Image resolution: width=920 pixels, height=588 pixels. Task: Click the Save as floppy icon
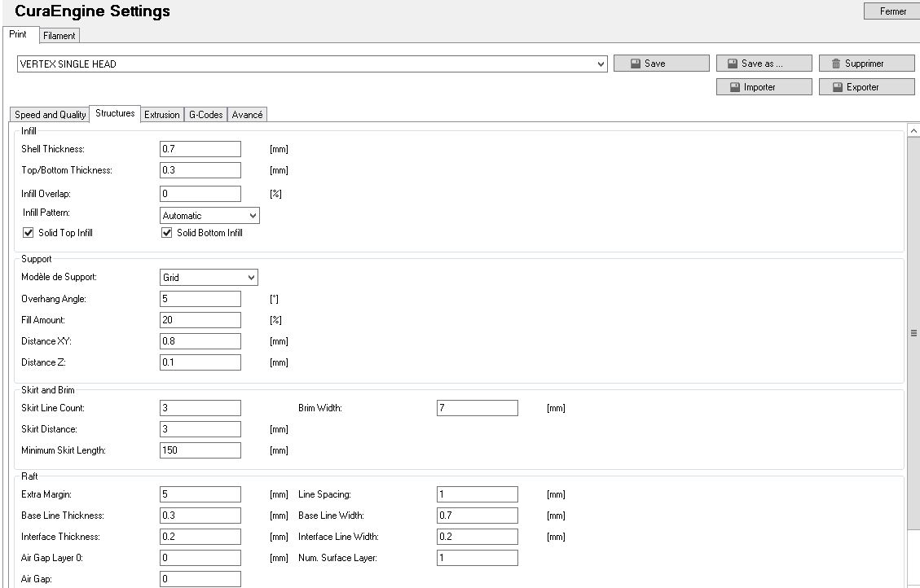tap(733, 64)
